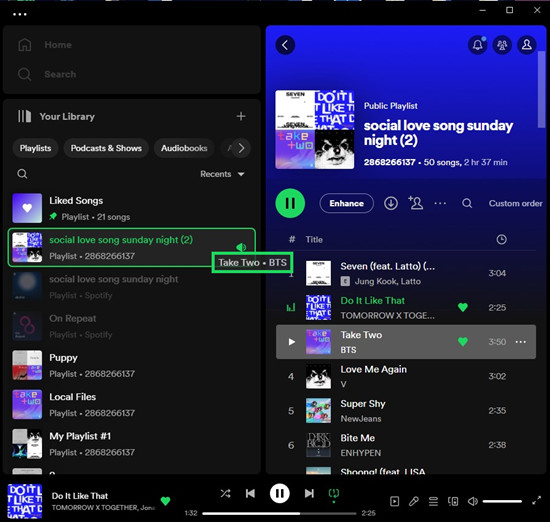Open playlist owner 2868266137 profile link
550x522 pixels.
389,162
